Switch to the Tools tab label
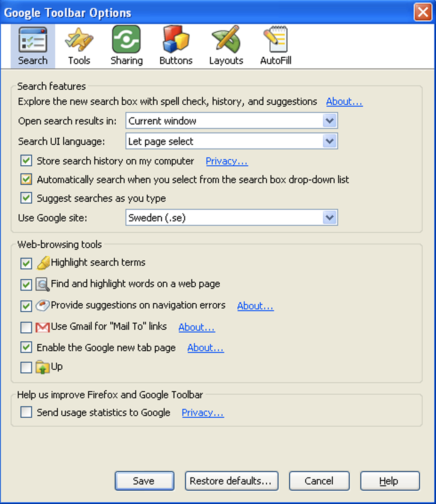Screen dimensions: 436x504 (x=79, y=60)
